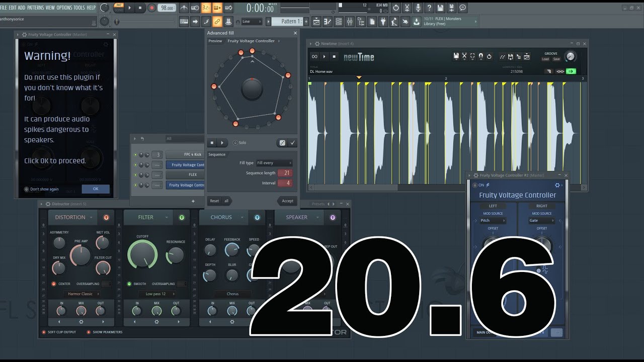Play the Newtime audio preview

[324, 56]
